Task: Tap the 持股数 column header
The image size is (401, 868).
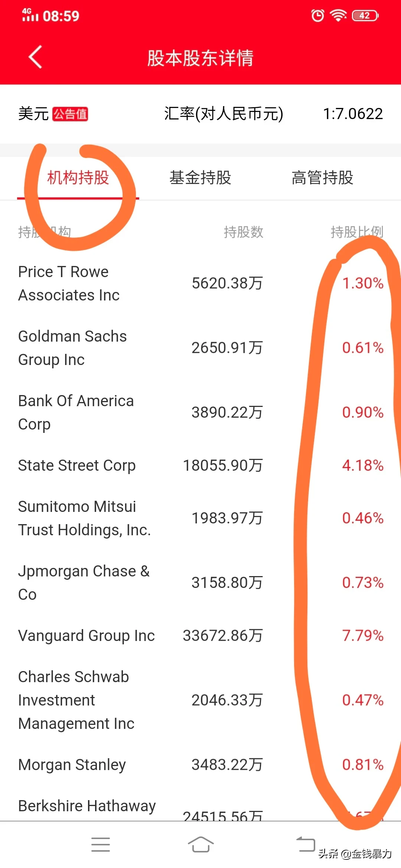Action: pyautogui.click(x=243, y=232)
